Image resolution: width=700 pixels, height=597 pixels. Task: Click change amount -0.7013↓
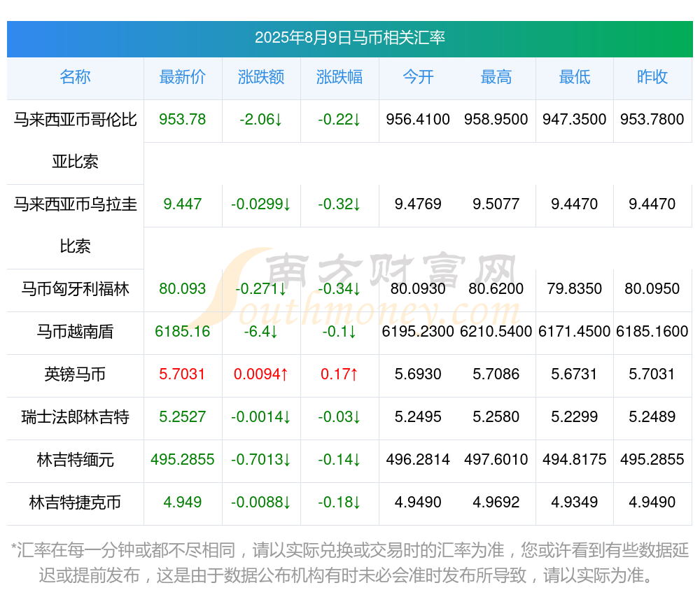click(x=260, y=460)
